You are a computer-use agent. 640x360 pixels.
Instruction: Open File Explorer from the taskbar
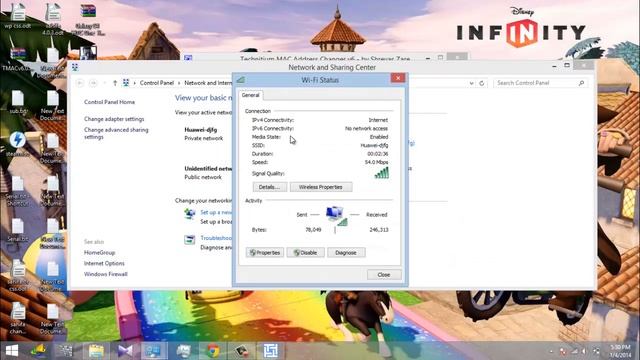click(96, 351)
